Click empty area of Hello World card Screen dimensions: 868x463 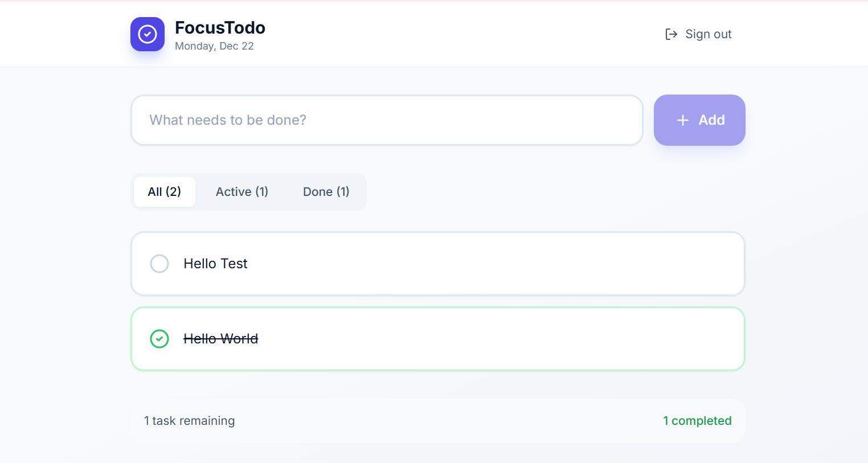coord(484,339)
